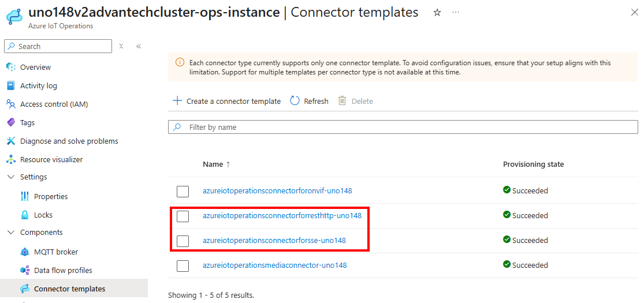Image resolution: width=644 pixels, height=303 pixels.
Task: Collapse the Settings section chevron
Action: pos(10,177)
